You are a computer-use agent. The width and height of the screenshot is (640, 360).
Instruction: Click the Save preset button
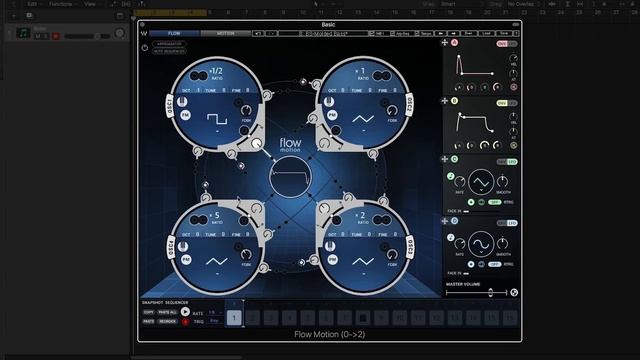pos(504,33)
